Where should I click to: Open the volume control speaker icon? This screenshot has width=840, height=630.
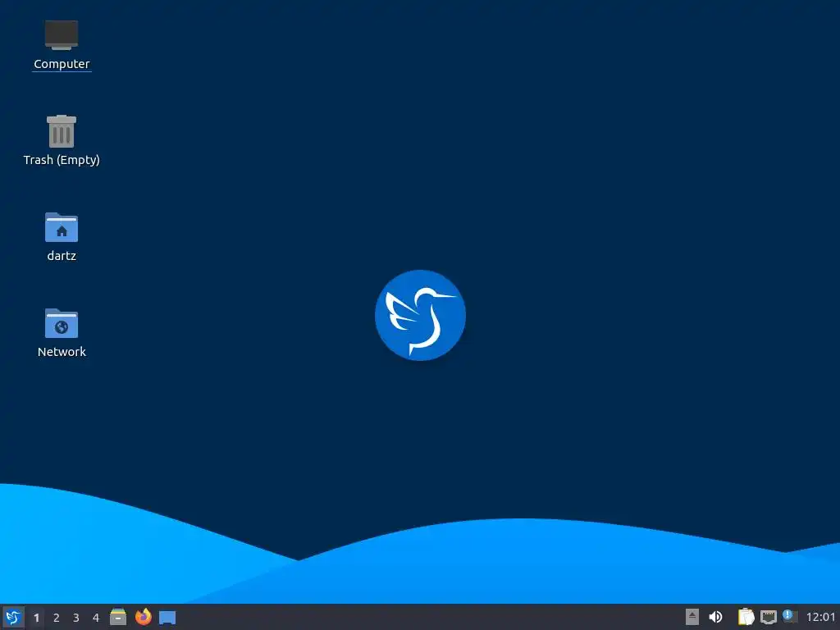coord(715,617)
